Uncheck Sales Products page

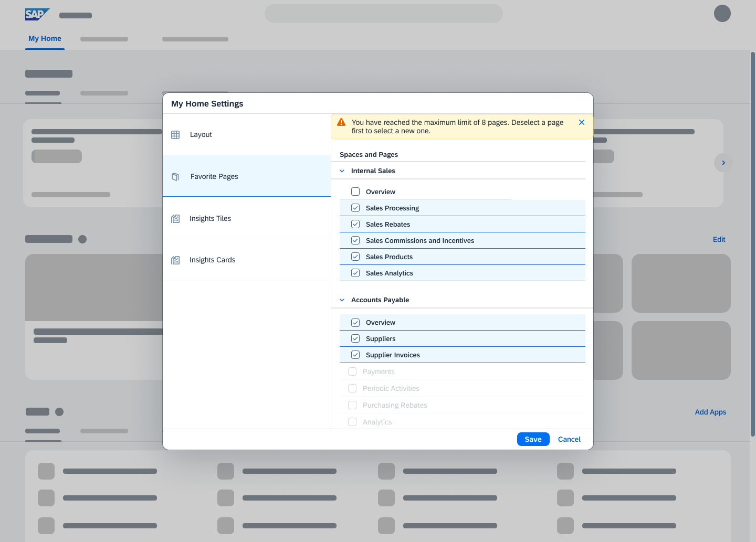(x=355, y=257)
